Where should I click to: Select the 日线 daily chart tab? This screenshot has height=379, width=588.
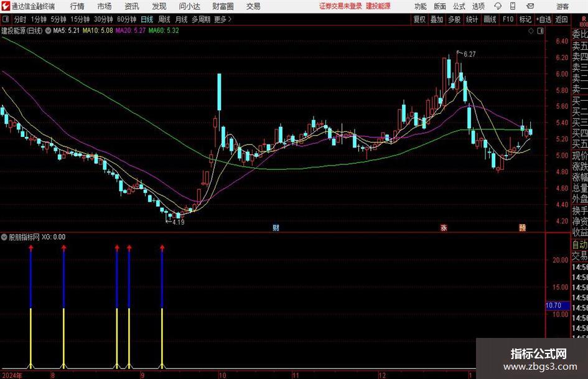coord(147,19)
